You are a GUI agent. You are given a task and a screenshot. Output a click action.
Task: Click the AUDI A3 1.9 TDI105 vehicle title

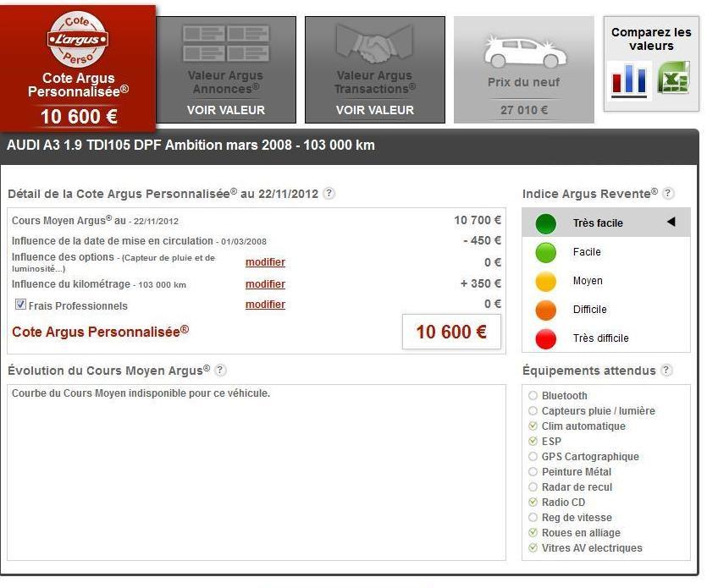191,145
